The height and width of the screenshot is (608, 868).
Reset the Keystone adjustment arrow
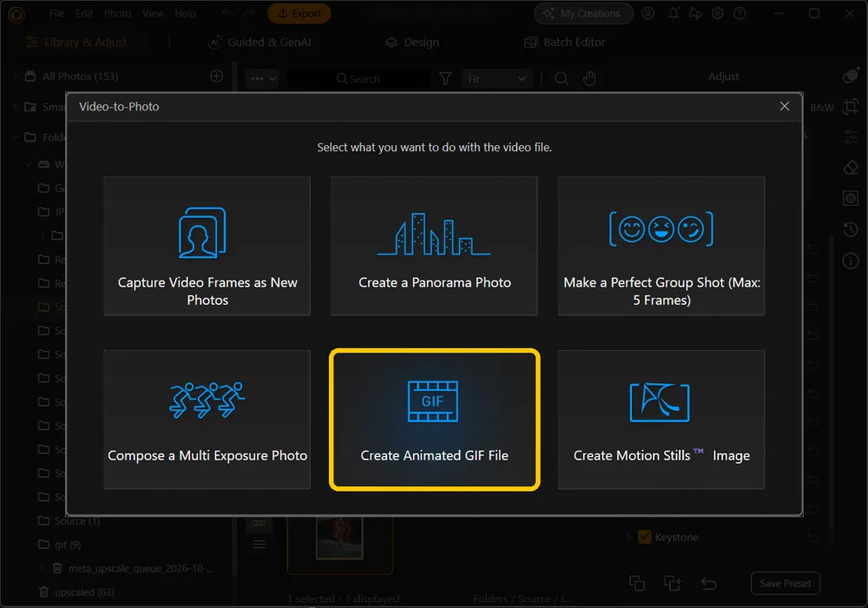point(812,537)
